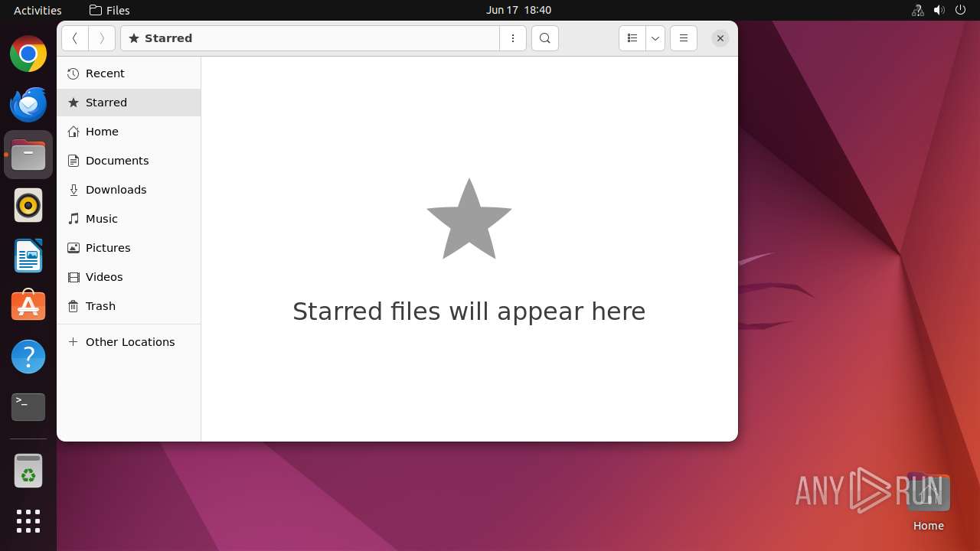980x551 pixels.
Task: Go back using the left arrow button
Action: (75, 38)
